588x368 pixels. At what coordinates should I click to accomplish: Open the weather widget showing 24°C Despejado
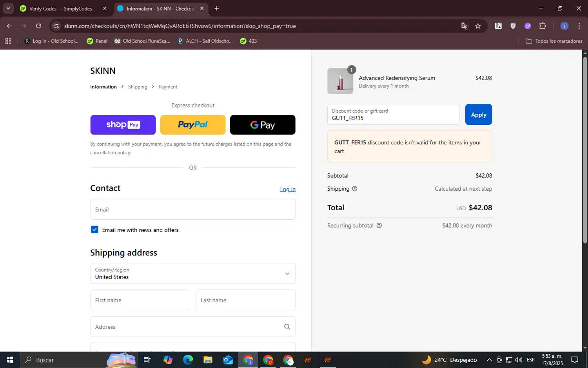pos(449,360)
